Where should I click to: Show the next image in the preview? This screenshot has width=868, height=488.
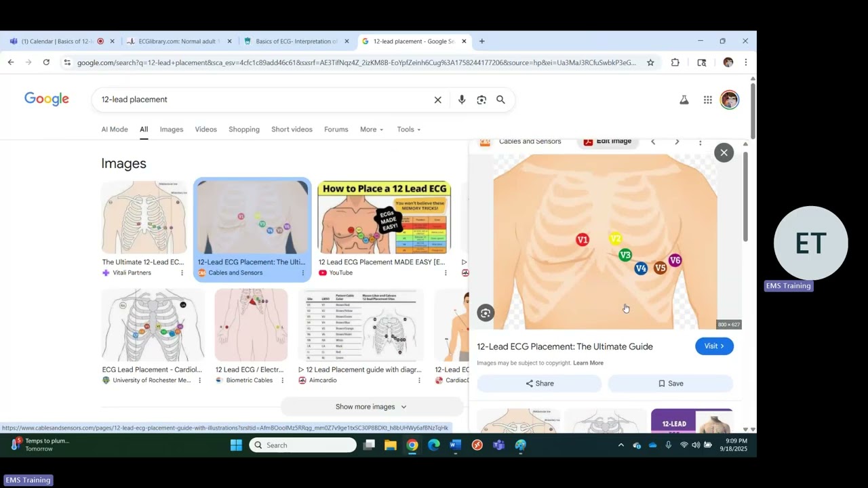click(x=677, y=142)
